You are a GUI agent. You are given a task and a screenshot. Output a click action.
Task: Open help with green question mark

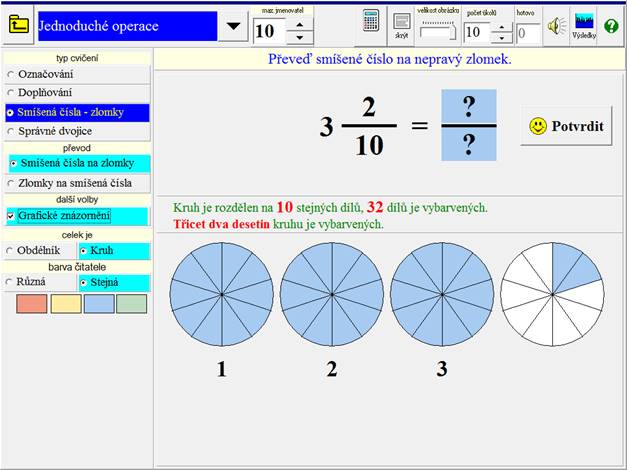[x=611, y=26]
